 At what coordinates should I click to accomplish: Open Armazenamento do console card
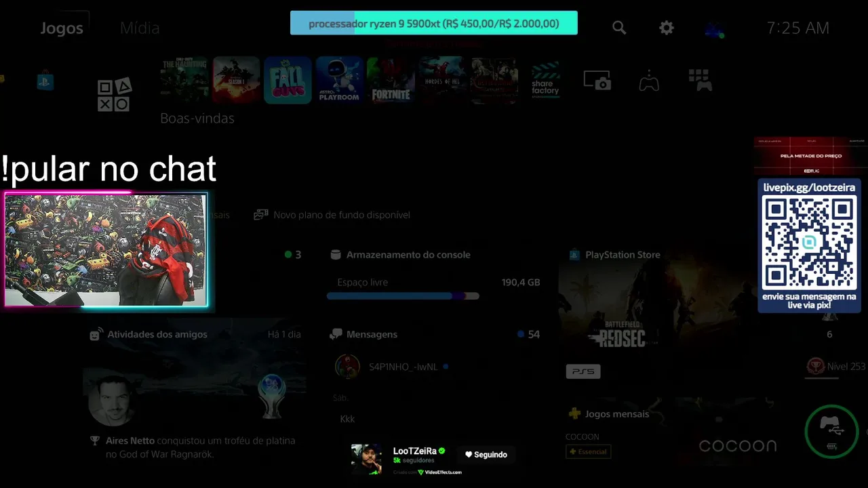408,255
